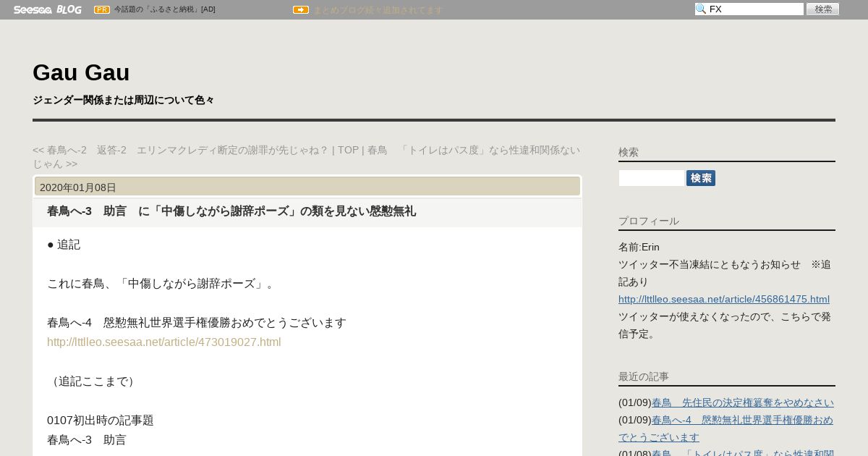This screenshot has height=456, width=868.
Task: Open the ふるさと納税 AD link
Action: (165, 9)
